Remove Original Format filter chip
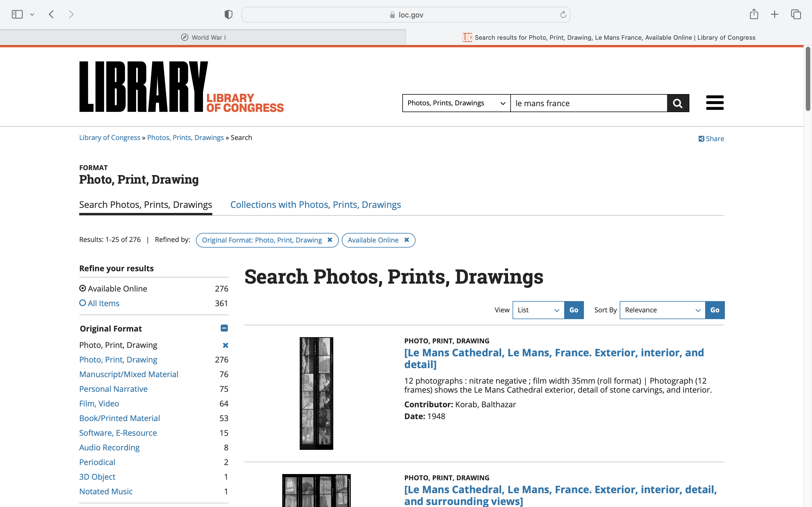812x507 pixels. pyautogui.click(x=330, y=240)
